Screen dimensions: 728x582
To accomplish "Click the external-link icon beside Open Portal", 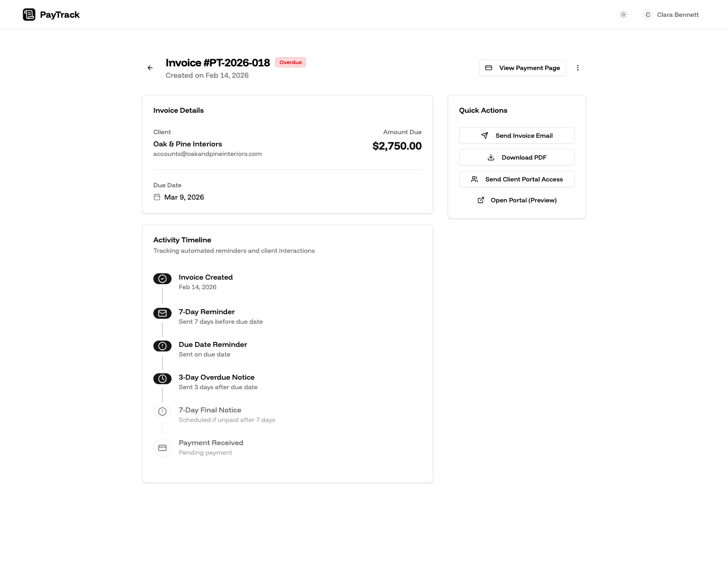I will pyautogui.click(x=481, y=200).
